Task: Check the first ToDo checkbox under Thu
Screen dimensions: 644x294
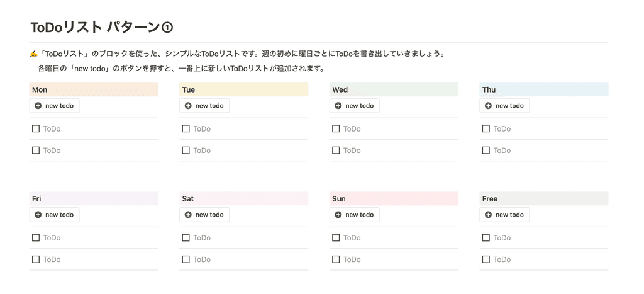Action: tap(486, 128)
